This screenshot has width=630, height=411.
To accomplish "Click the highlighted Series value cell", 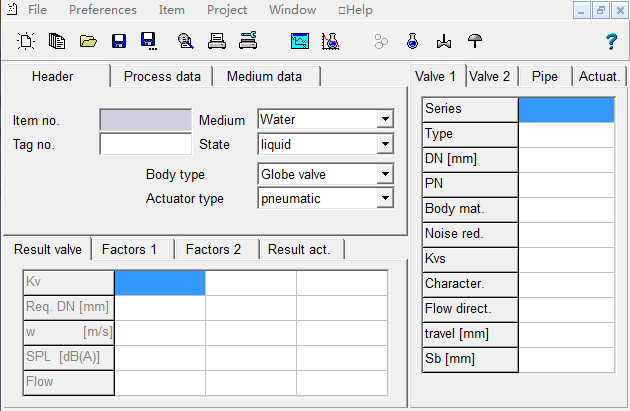I will point(565,109).
